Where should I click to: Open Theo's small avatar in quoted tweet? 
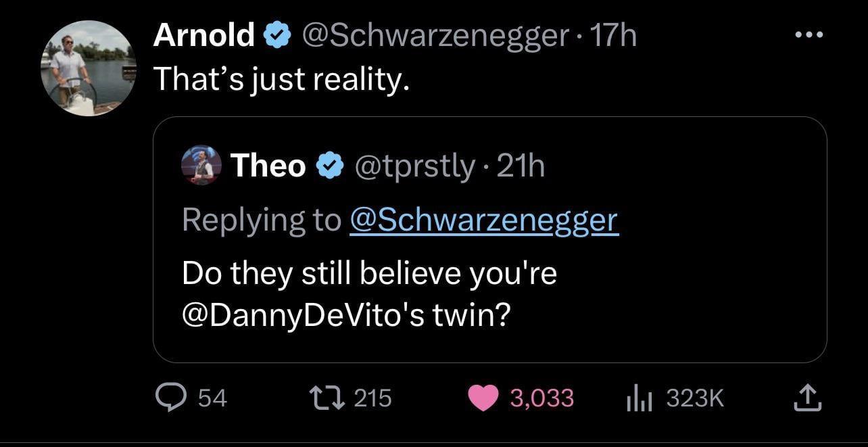[x=201, y=166]
